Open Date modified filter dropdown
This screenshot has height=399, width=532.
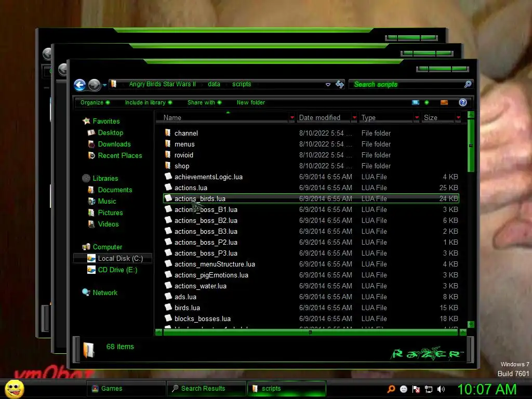pos(354,118)
